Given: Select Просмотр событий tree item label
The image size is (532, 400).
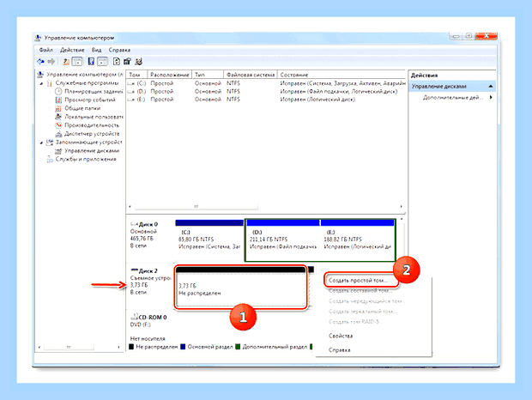Looking at the screenshot, I should pyautogui.click(x=90, y=100).
